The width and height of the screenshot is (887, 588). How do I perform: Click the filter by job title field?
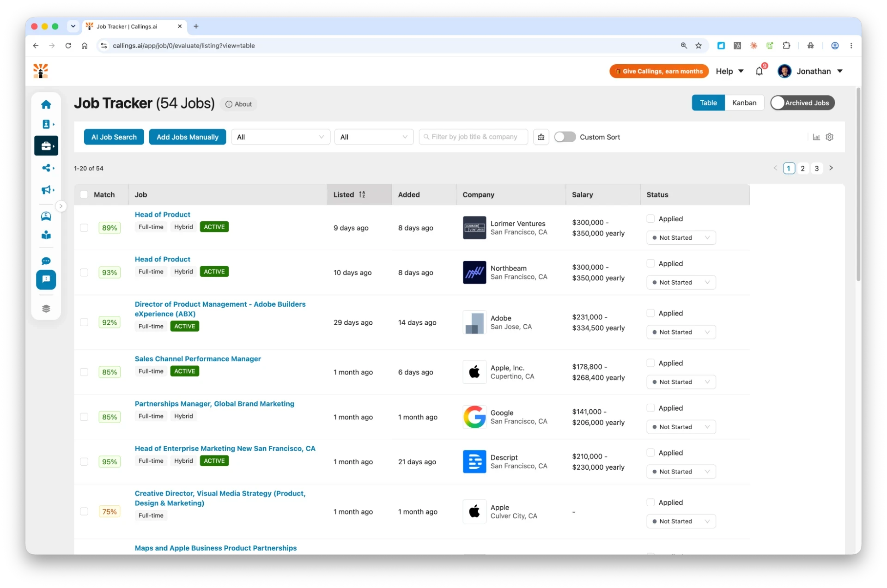[473, 137]
